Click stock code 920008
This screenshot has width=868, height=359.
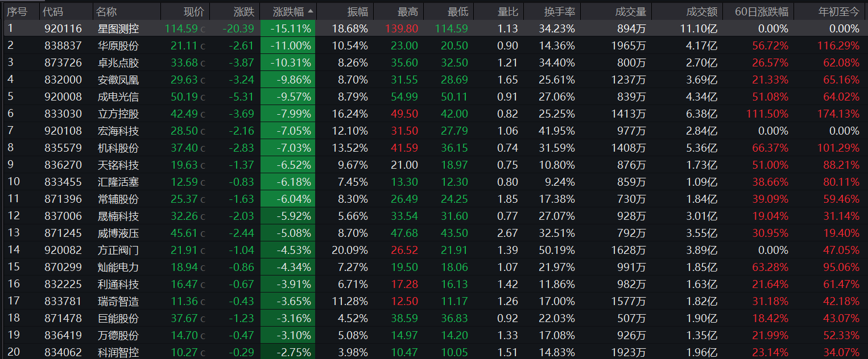click(x=63, y=97)
